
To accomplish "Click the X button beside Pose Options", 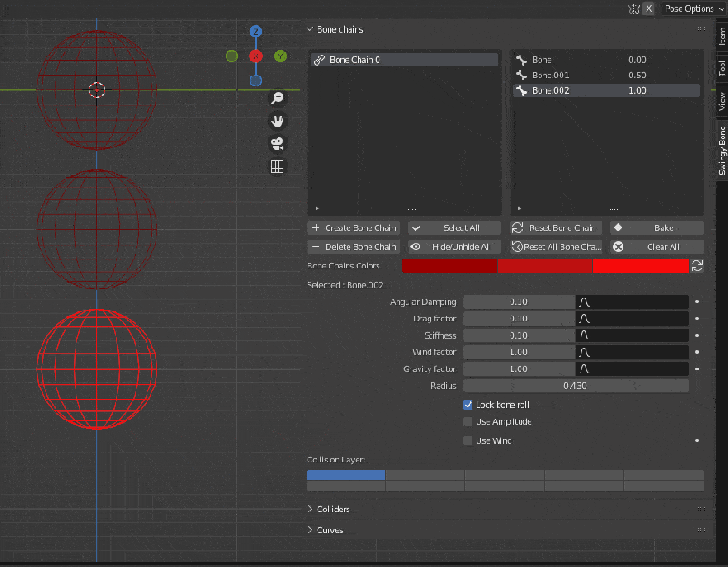I will pyautogui.click(x=649, y=9).
